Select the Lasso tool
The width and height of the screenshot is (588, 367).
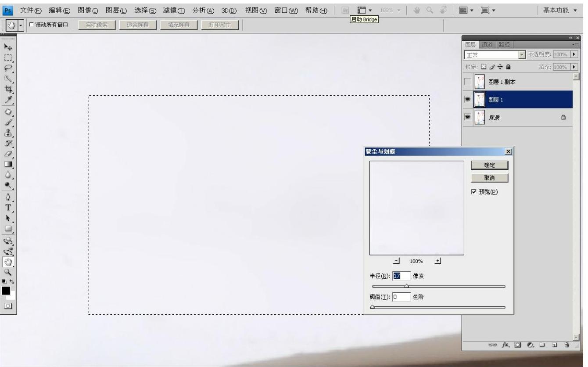point(8,68)
